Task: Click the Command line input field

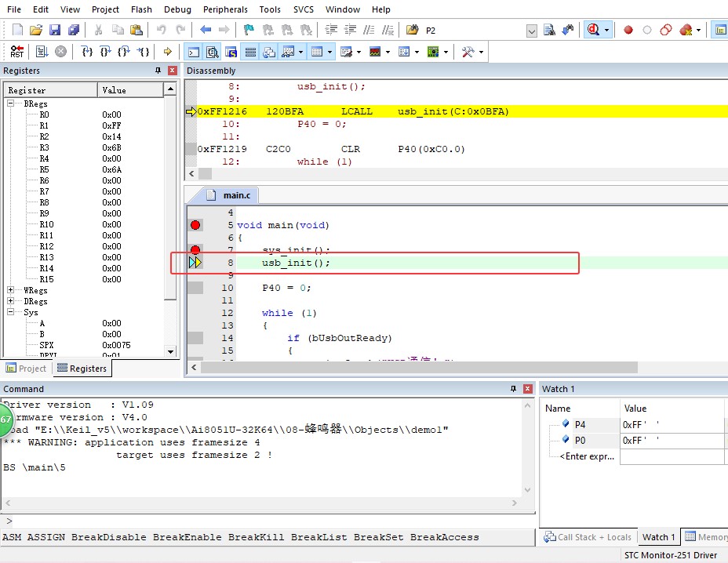Action: pos(271,521)
